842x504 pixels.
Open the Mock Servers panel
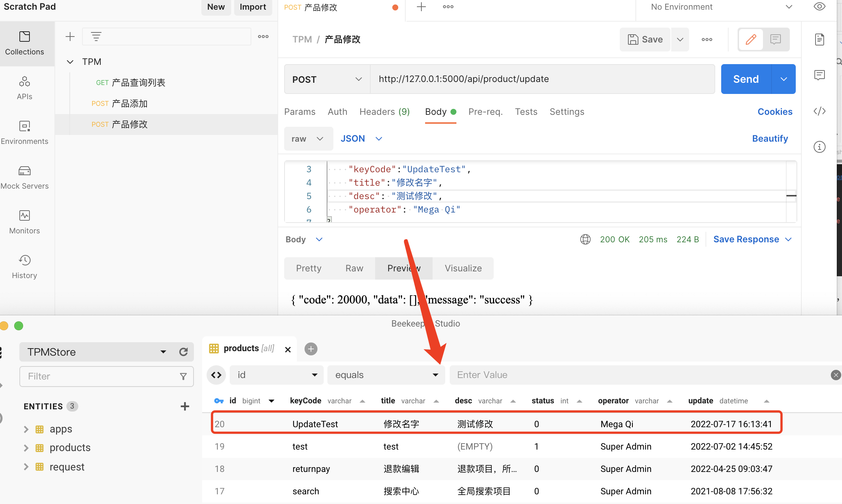click(x=25, y=177)
